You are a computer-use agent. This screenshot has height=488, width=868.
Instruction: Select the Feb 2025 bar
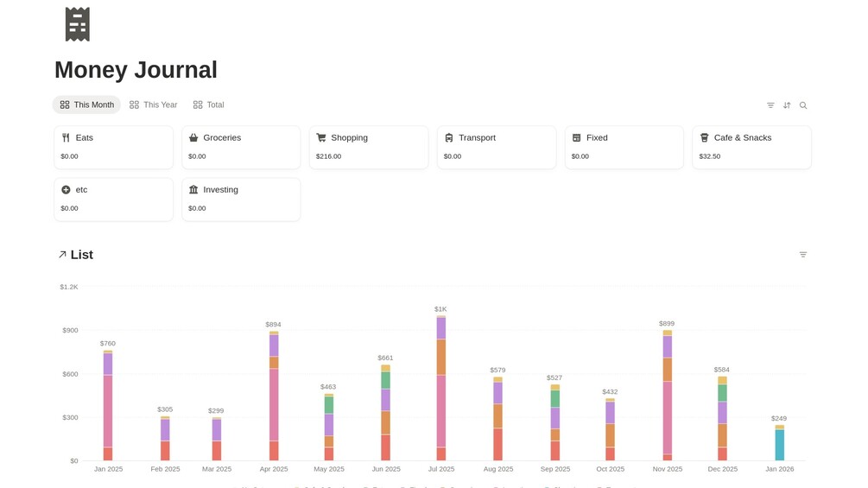[165, 439]
